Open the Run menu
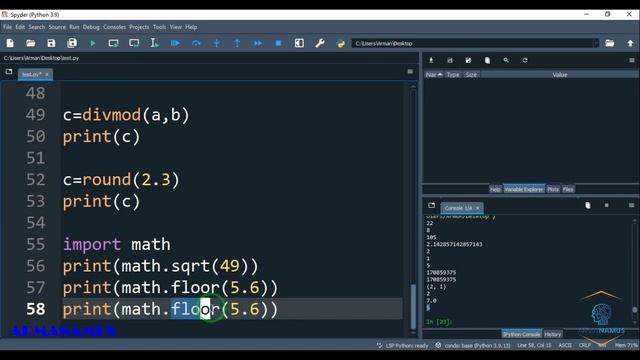 click(74, 27)
